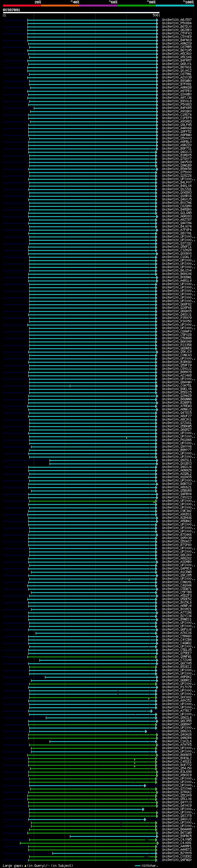Choose hit UniRef100_C5YF43
Image resolution: width=197 pixels, height=868 pixels.
click(x=176, y=33)
